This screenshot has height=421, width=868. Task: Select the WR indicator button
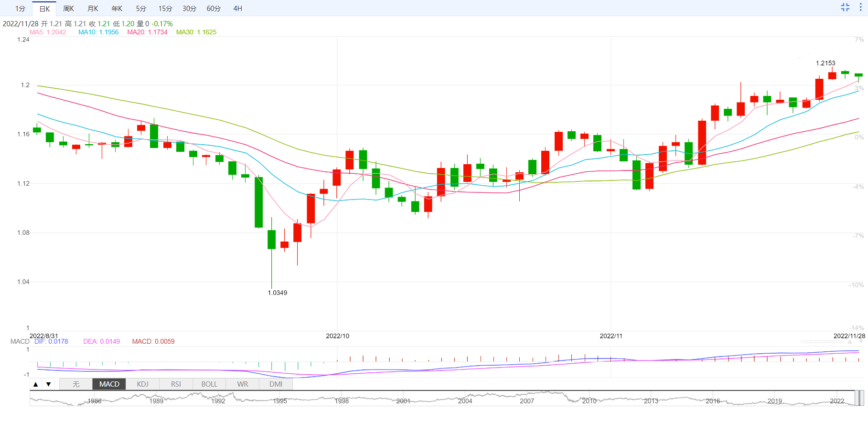coord(243,384)
